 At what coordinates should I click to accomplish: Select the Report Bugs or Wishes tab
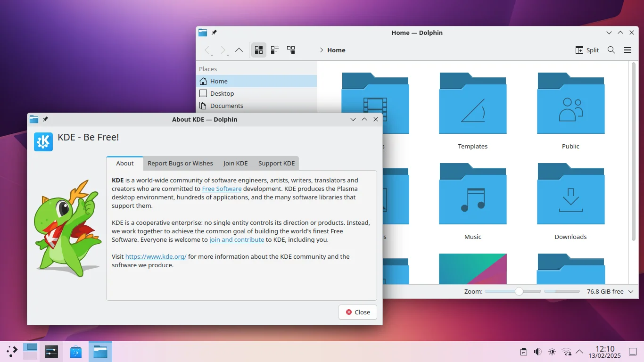[x=180, y=163]
